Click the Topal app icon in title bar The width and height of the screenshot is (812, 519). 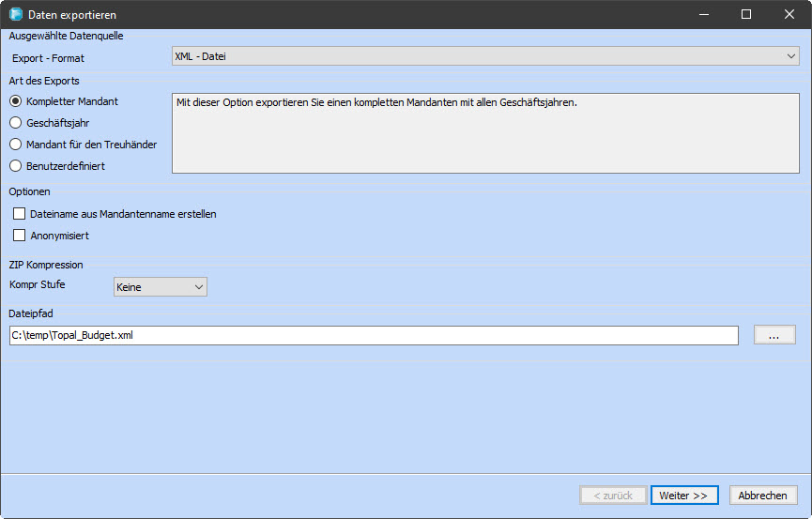[x=15, y=15]
